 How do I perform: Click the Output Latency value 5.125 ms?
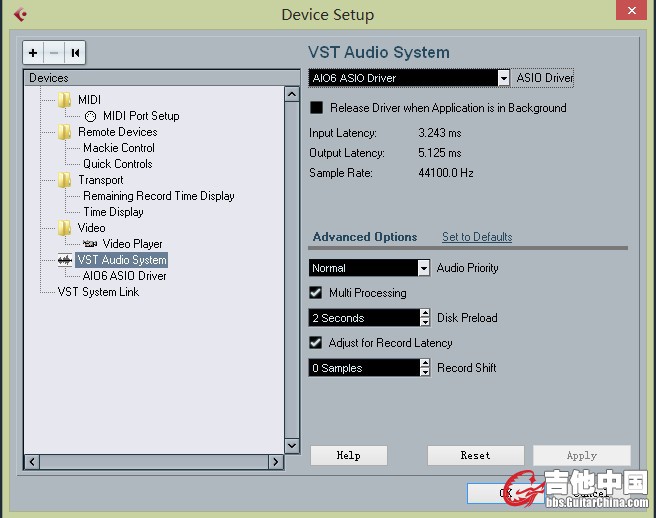click(x=440, y=153)
